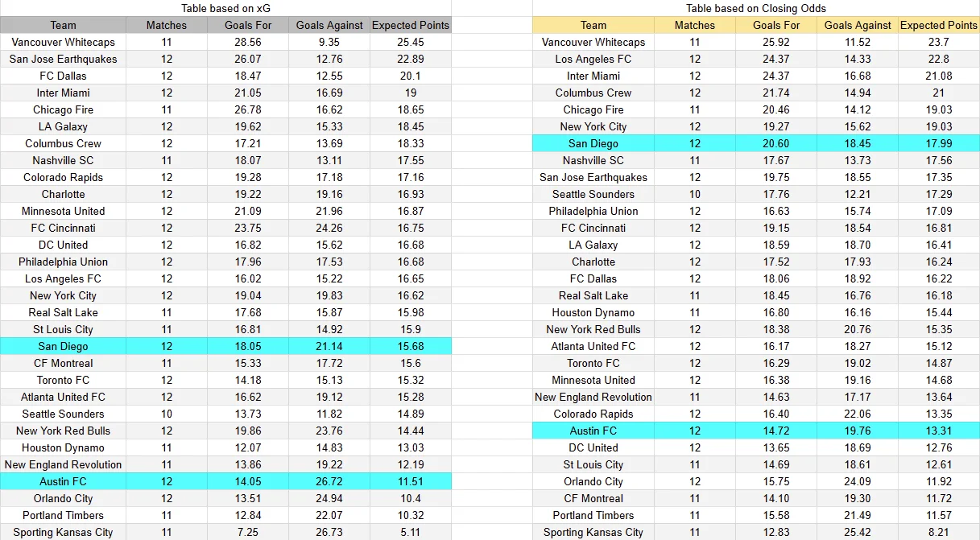Select New England Revolution in Closing Odds table
The image size is (980, 540).
point(593,397)
